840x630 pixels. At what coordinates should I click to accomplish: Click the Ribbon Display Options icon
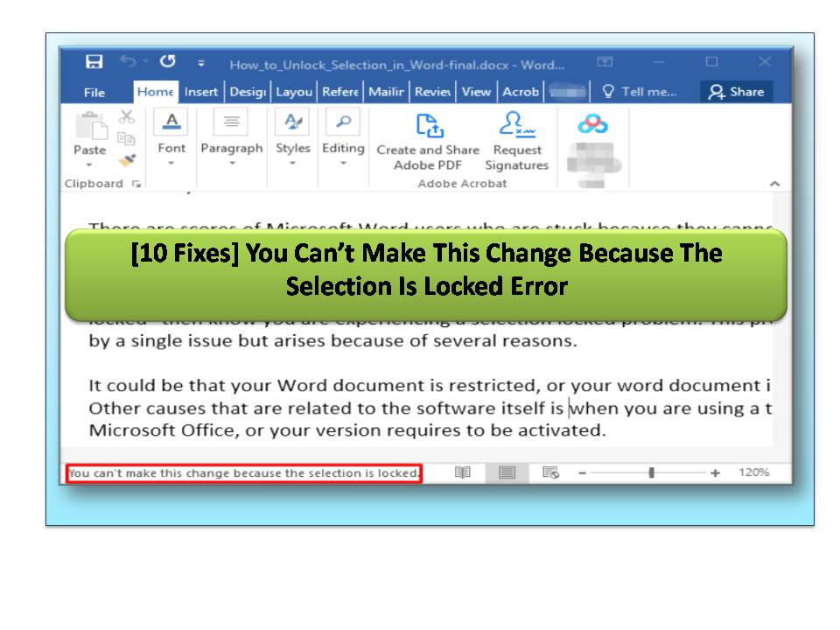pyautogui.click(x=605, y=61)
